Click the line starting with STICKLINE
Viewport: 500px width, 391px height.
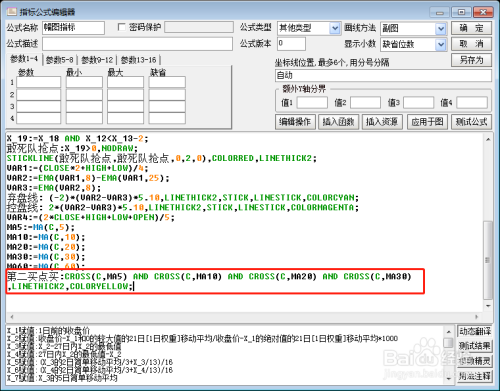[x=162, y=158]
